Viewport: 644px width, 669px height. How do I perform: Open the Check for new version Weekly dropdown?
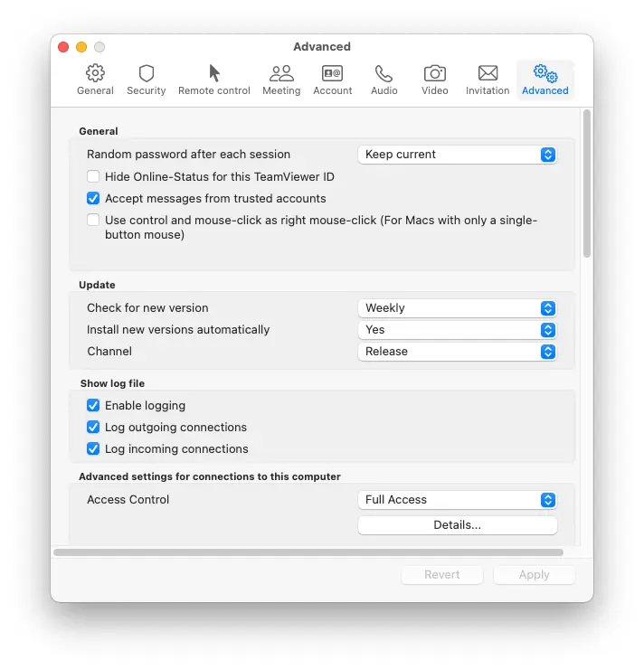click(x=457, y=308)
